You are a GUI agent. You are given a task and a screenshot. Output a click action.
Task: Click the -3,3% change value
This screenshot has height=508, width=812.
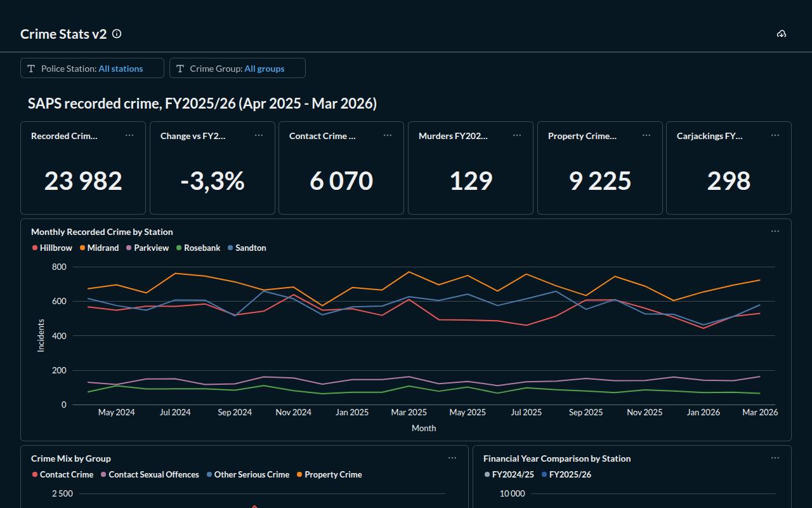tap(213, 181)
